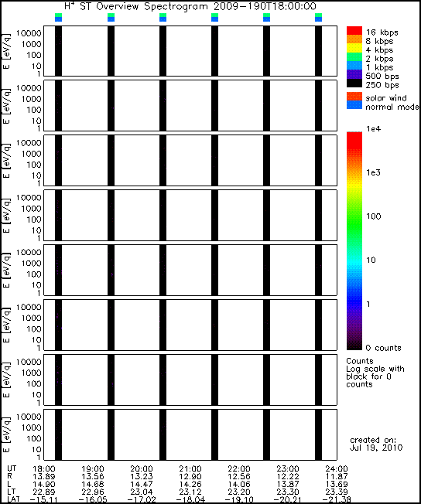Click the '4 kbps' legend label

click(x=379, y=50)
